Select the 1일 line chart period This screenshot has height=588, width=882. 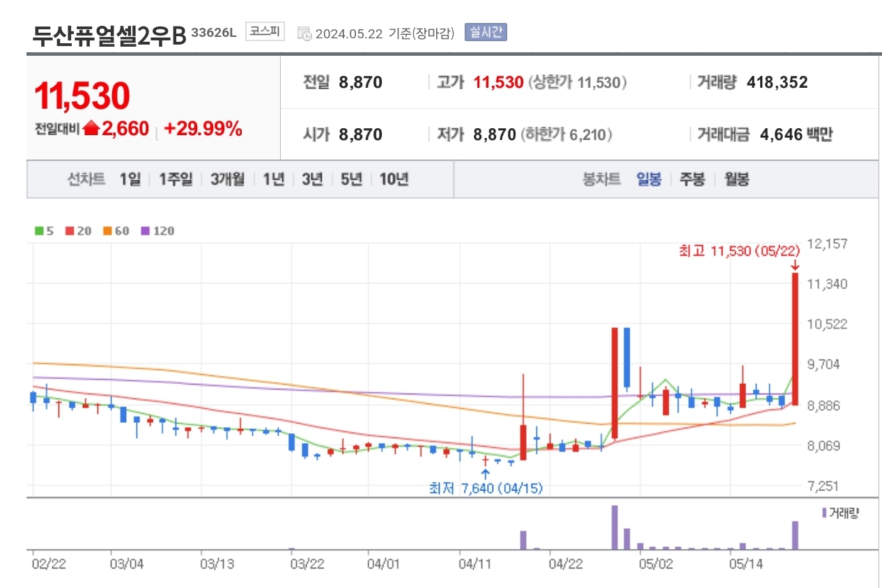pos(130,179)
